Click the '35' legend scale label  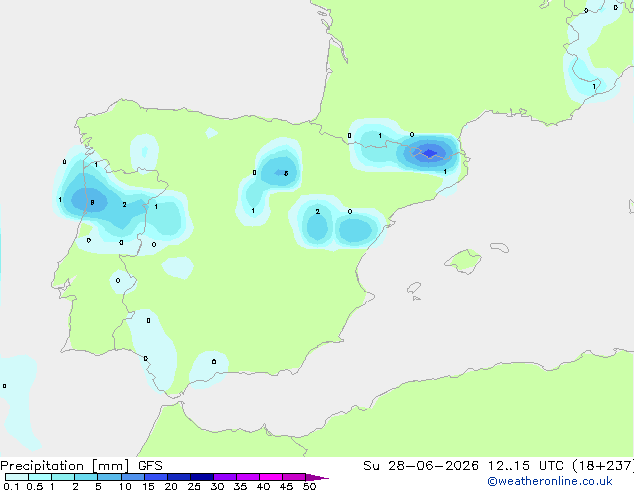(240, 486)
